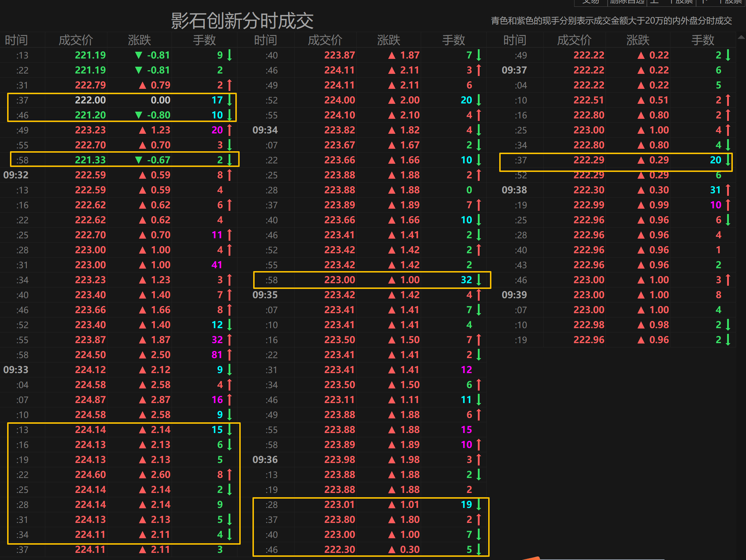Screen dimensions: 746x560
Task: Go to previous stock (上一个股票)
Action: tap(671, 2)
